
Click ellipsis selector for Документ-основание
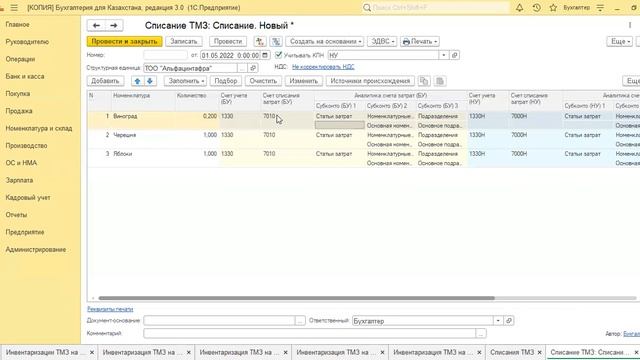tap(300, 321)
